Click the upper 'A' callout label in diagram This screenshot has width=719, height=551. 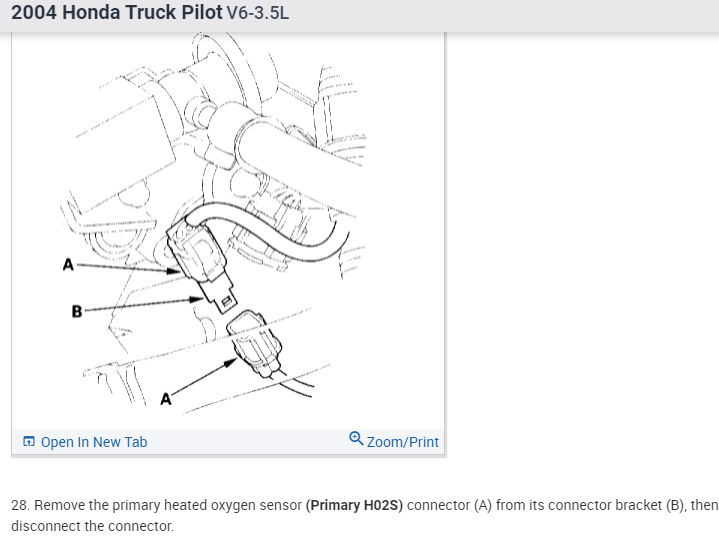[x=68, y=265]
